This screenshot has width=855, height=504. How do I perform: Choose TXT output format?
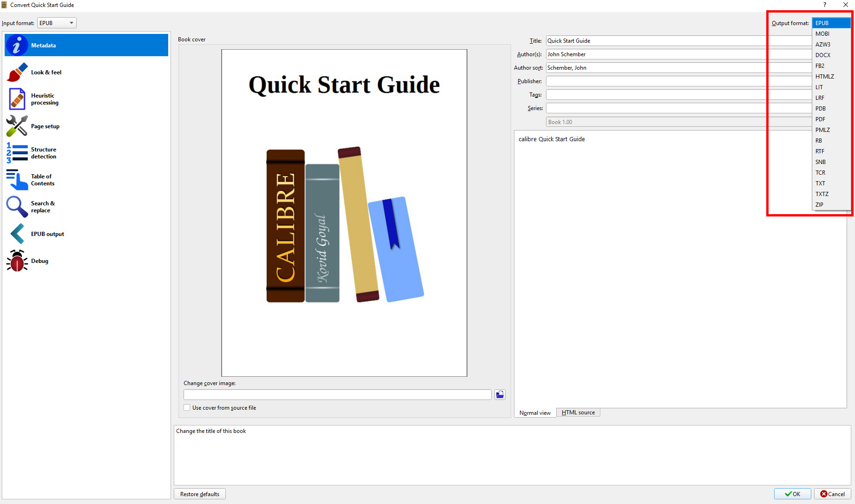tap(831, 183)
